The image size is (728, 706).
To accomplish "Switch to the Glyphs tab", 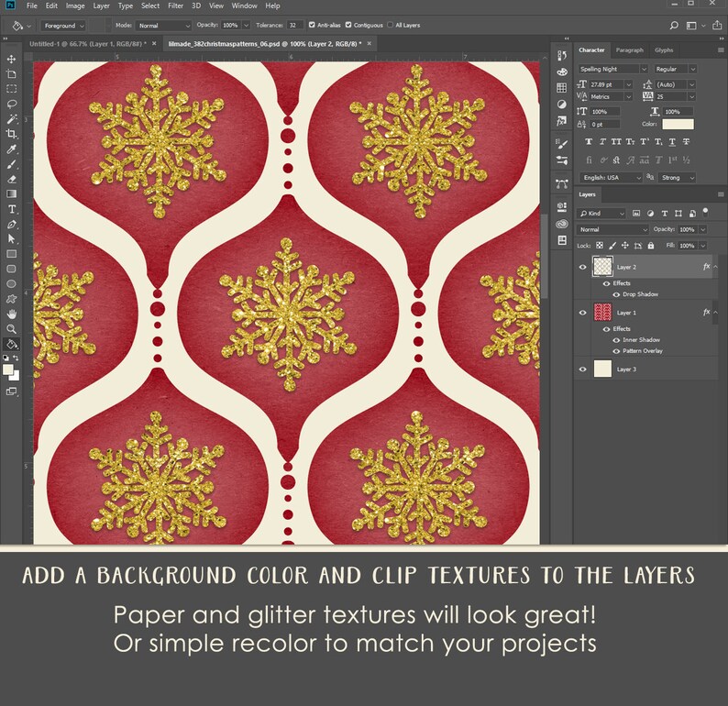I will tap(664, 50).
